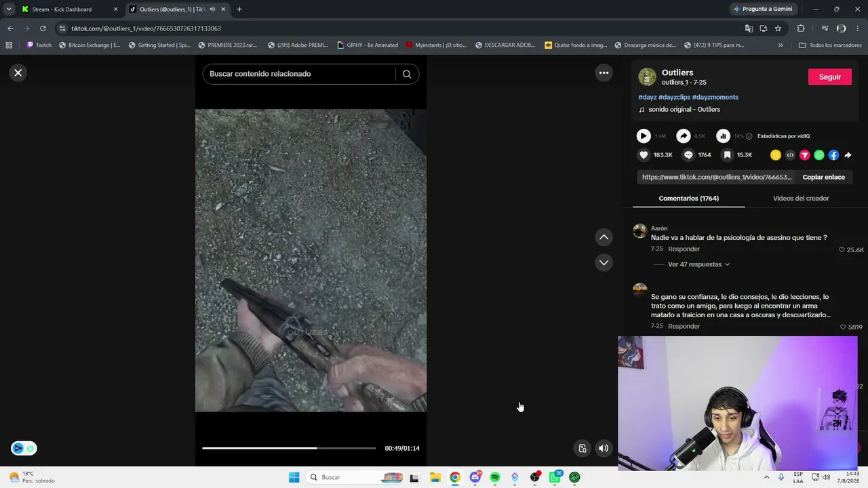Click the embed code icon

coord(790,155)
